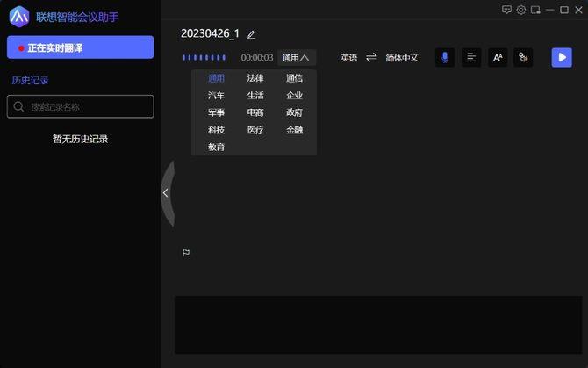Click the 00:00:03 elapsed time
Viewport: 588px width, 368px height.
(257, 58)
